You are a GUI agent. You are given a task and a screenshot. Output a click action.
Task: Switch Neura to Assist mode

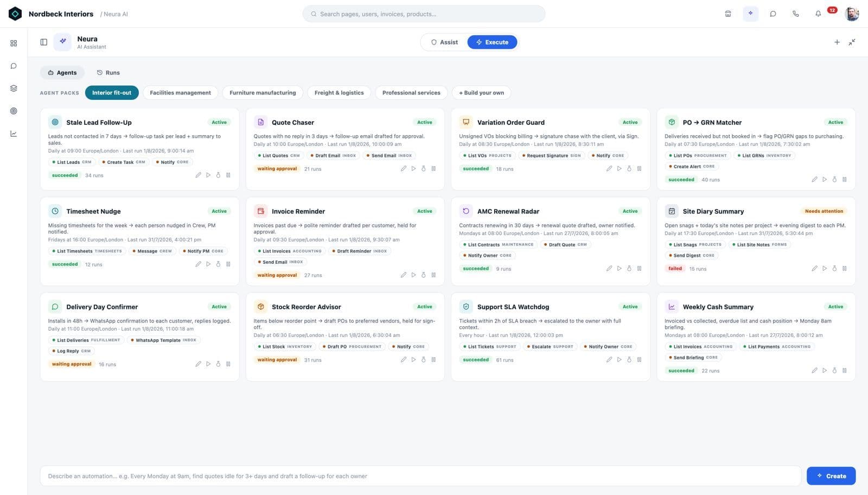click(444, 42)
